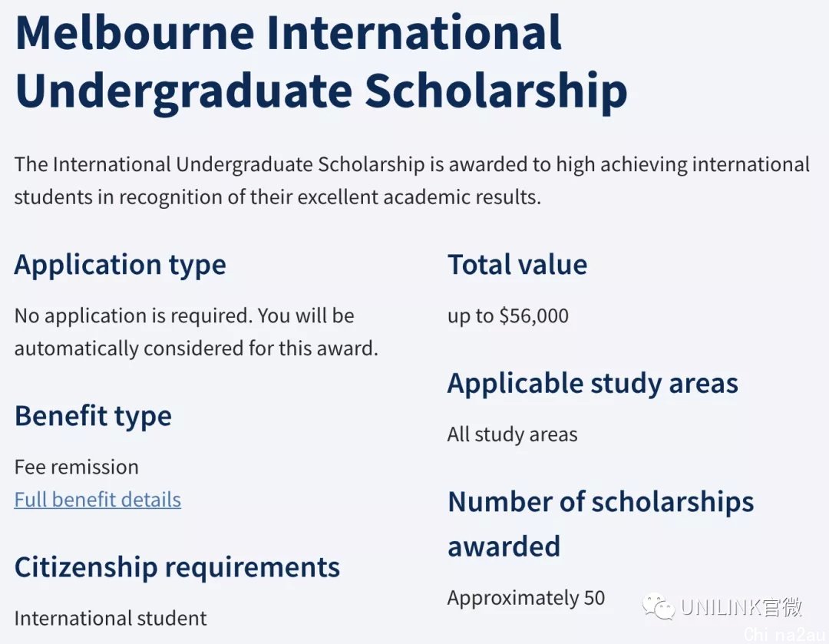Click the China2au watermark in corner
829x644 pixels.
[x=785, y=634]
